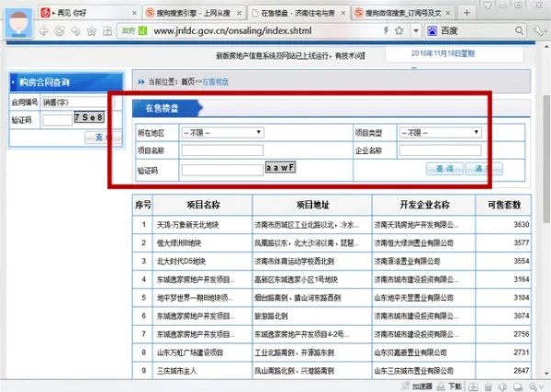551x392 pixels.
Task: Click the magnifier search icon
Action: pyautogui.click(x=519, y=30)
